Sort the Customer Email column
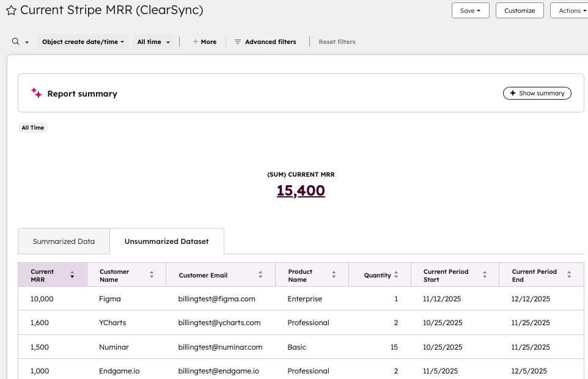 260,275
